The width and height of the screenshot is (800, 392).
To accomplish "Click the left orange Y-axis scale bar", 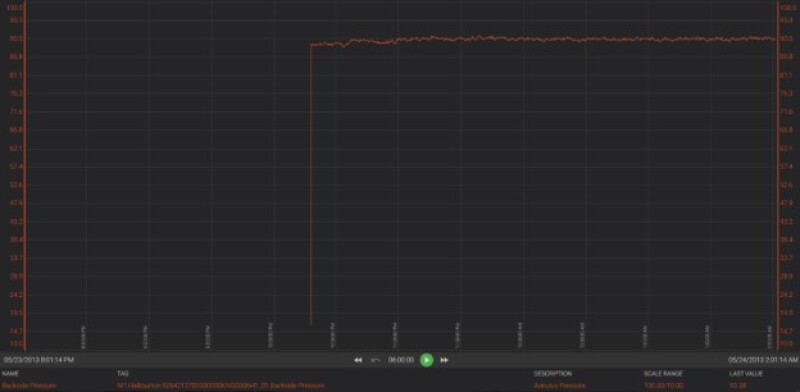I will pos(24,175).
